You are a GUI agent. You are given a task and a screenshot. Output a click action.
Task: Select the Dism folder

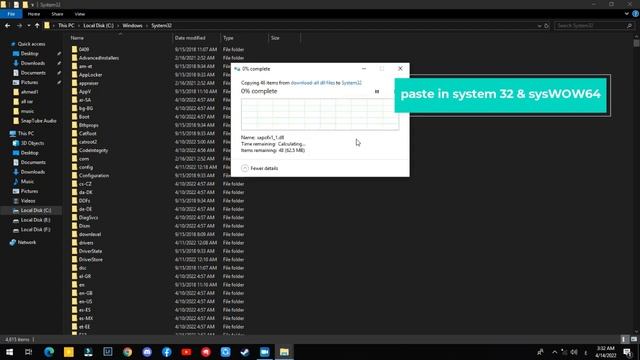click(x=84, y=226)
